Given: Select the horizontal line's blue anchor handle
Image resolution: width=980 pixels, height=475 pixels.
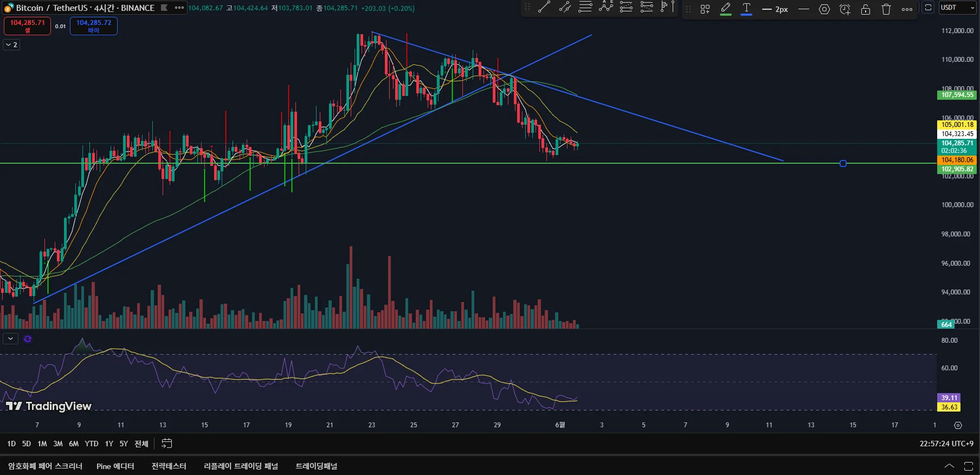Looking at the screenshot, I should [x=843, y=163].
